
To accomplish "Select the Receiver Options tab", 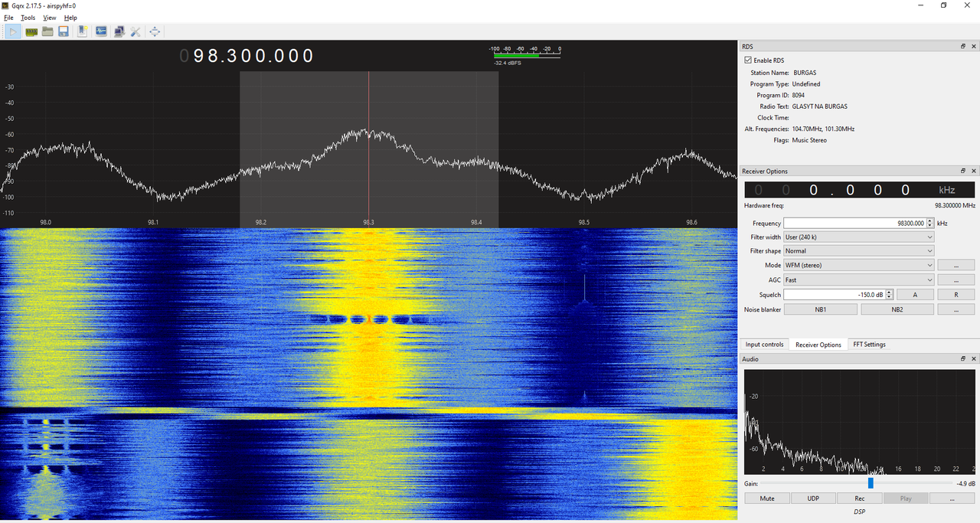I will click(818, 345).
